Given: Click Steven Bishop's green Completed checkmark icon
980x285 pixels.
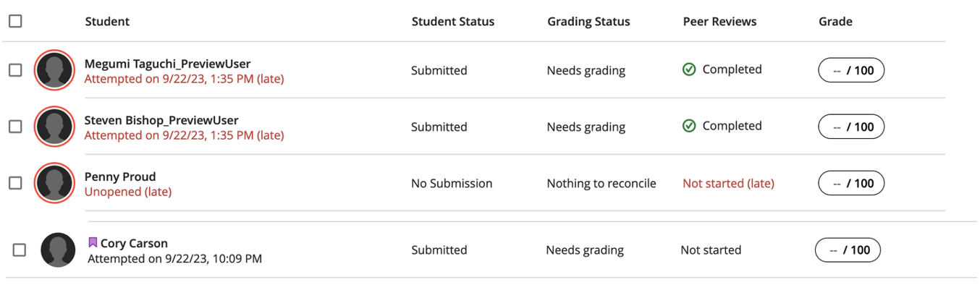Looking at the screenshot, I should [x=689, y=126].
